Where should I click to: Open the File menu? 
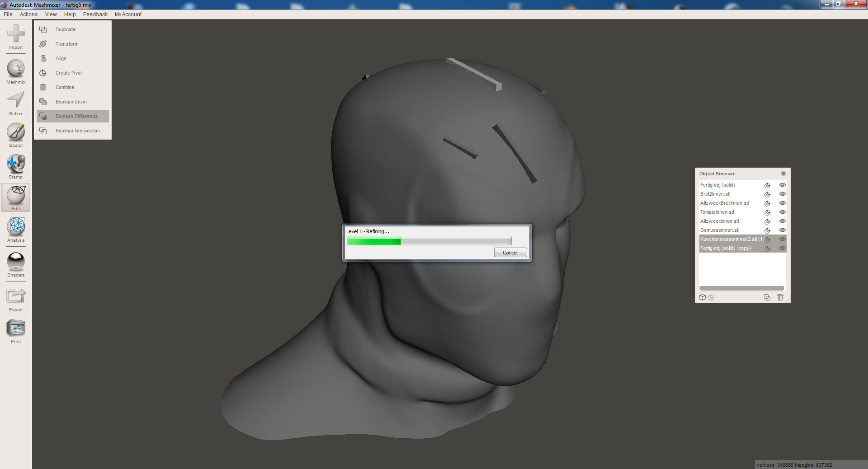(x=8, y=14)
